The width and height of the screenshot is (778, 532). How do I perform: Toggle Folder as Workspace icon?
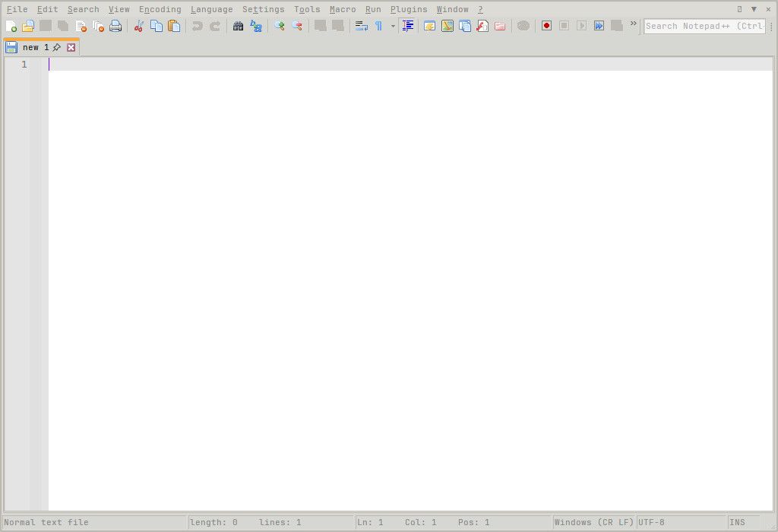pos(500,26)
